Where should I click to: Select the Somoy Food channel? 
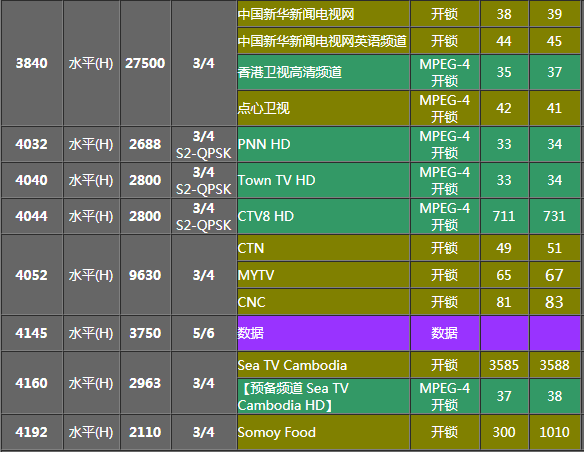coord(323,432)
